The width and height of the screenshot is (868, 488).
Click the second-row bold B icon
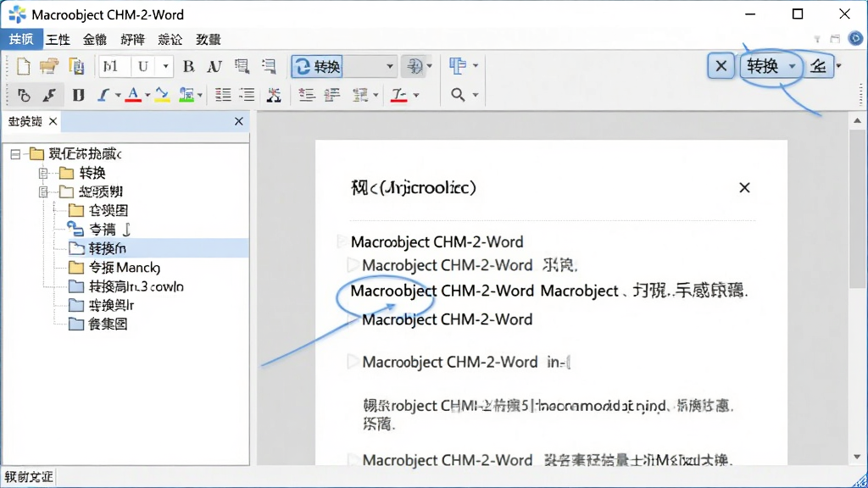click(78, 95)
